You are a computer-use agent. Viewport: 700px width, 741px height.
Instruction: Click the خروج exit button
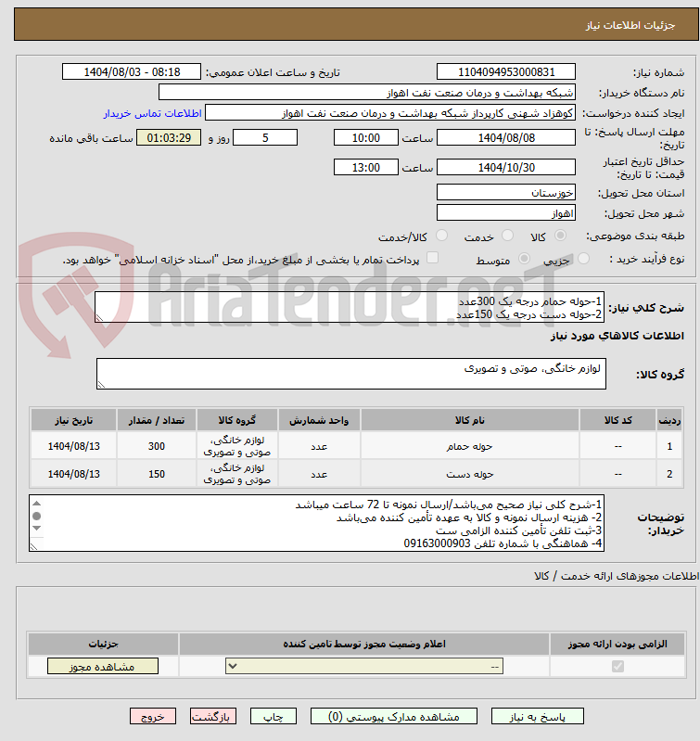click(153, 717)
